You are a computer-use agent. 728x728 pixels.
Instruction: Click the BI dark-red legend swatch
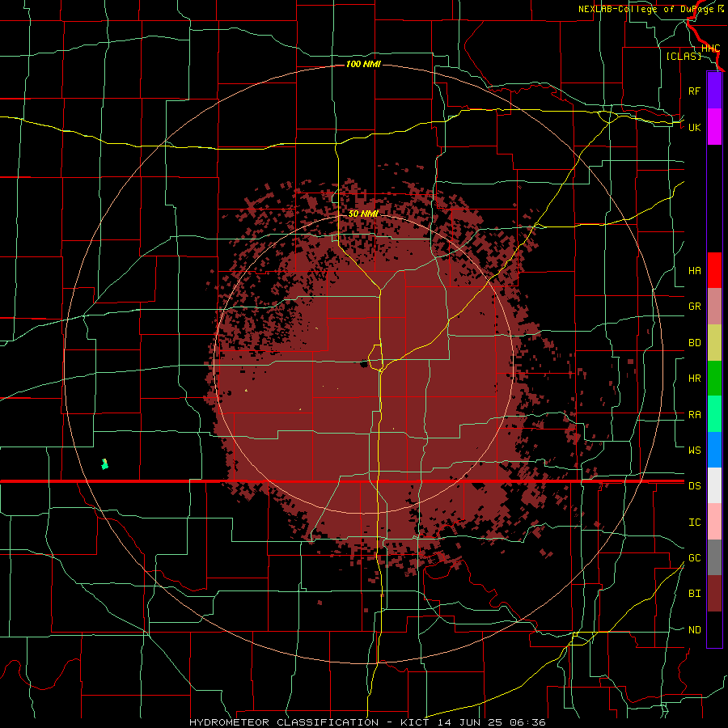coord(714,594)
